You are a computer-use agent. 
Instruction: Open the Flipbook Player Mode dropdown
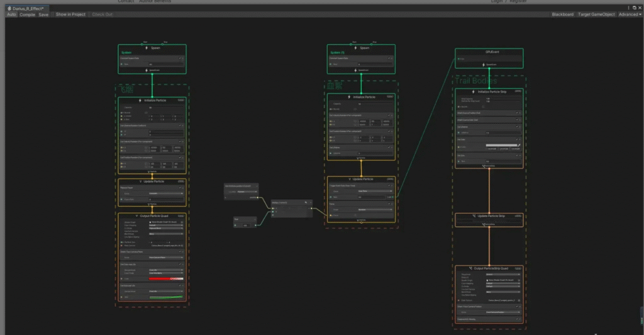click(x=166, y=194)
